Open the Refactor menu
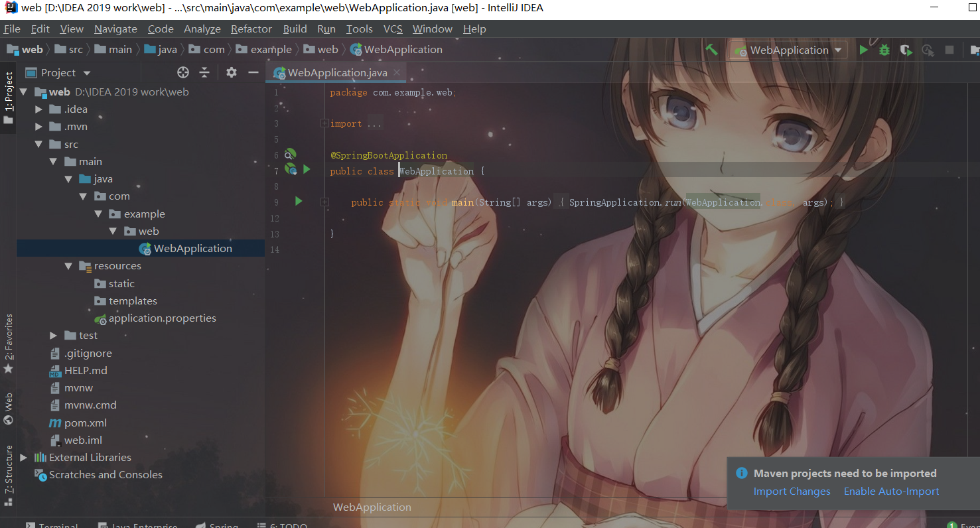 (x=251, y=29)
